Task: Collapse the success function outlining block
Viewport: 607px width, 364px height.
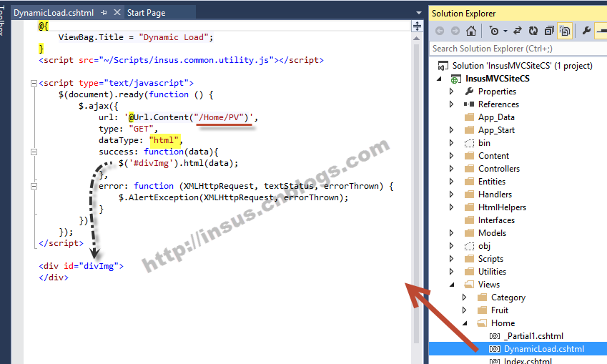Action: pyautogui.click(x=34, y=152)
